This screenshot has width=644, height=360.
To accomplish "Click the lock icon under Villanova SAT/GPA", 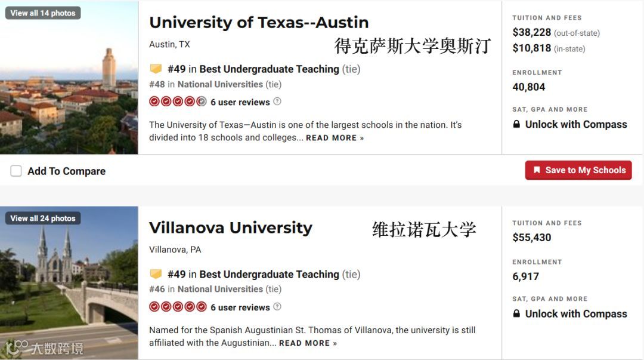I will pos(516,313).
